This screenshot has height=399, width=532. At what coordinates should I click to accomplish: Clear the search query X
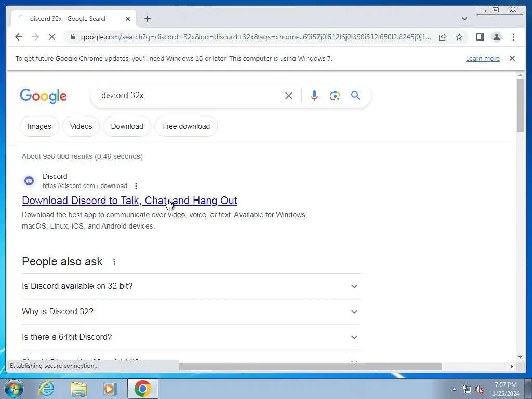(289, 96)
